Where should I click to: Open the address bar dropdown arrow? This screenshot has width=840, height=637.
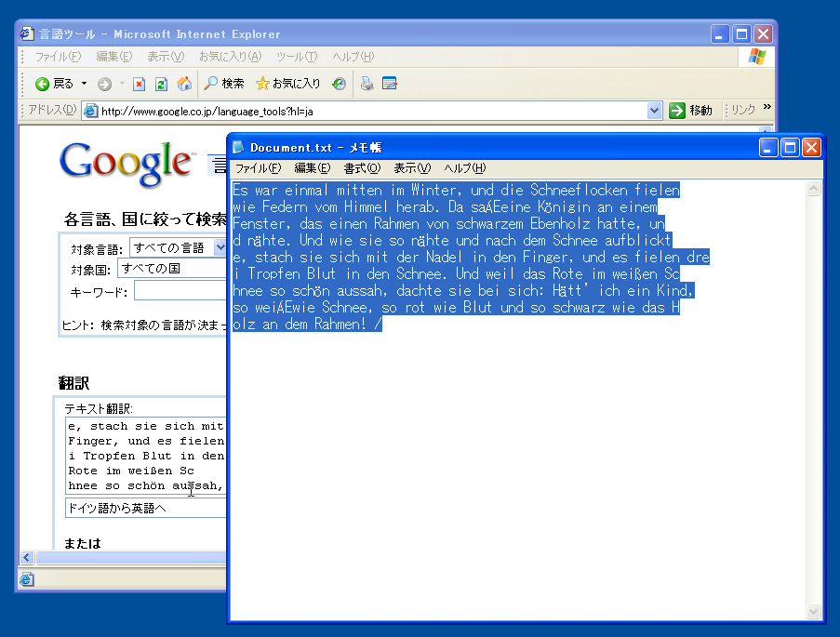(x=654, y=111)
